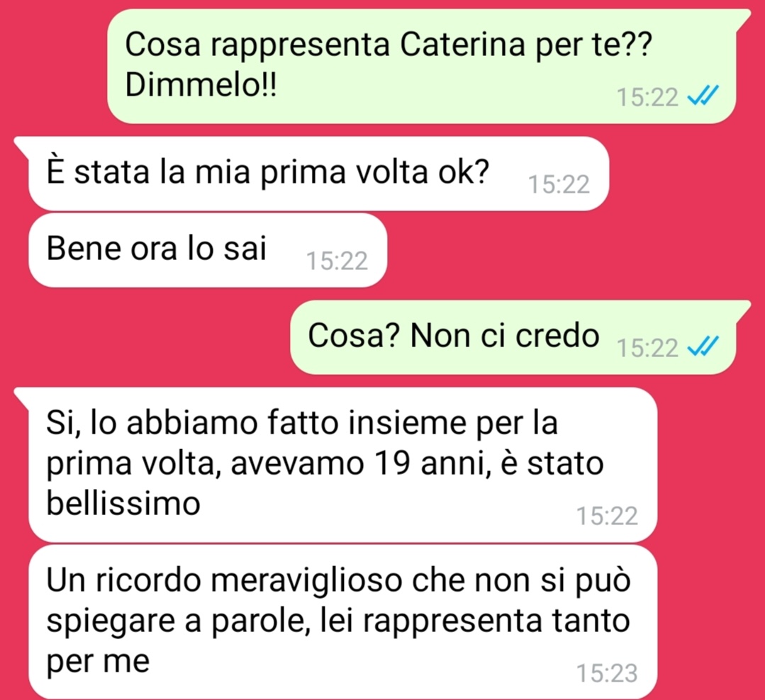Tap the timestamp of the "prima volta ok?" bubble
Screen dimensions: 765x700
559,185
